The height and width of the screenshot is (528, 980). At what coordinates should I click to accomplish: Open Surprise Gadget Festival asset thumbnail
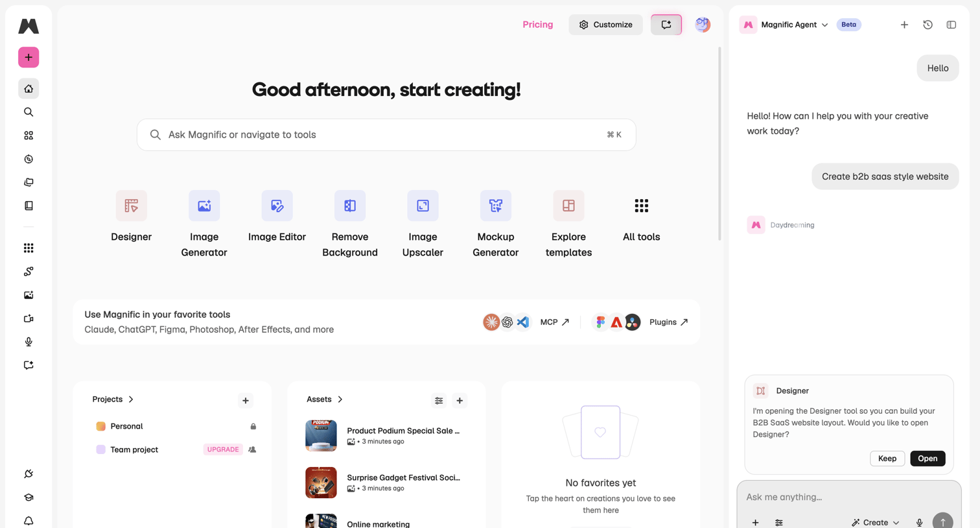click(321, 483)
